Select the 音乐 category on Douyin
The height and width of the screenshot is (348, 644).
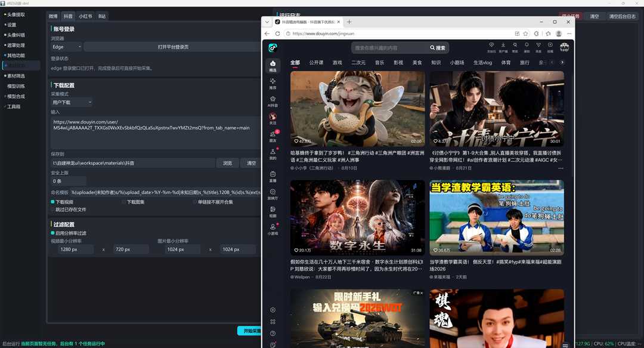[379, 63]
